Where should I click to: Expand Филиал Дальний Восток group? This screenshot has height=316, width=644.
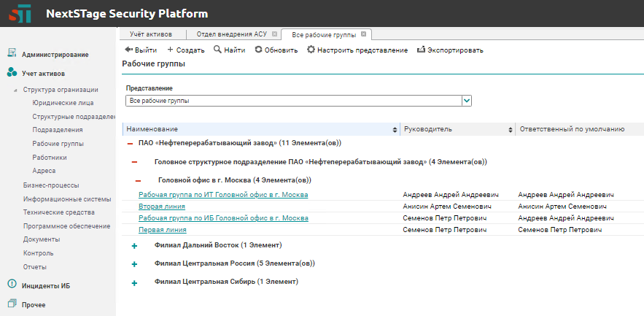pyautogui.click(x=134, y=245)
